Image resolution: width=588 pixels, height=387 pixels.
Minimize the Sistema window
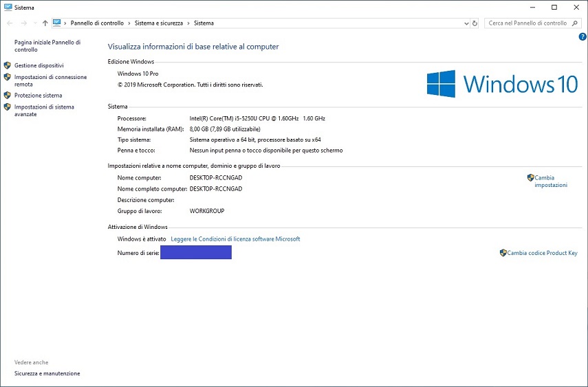(532, 7)
